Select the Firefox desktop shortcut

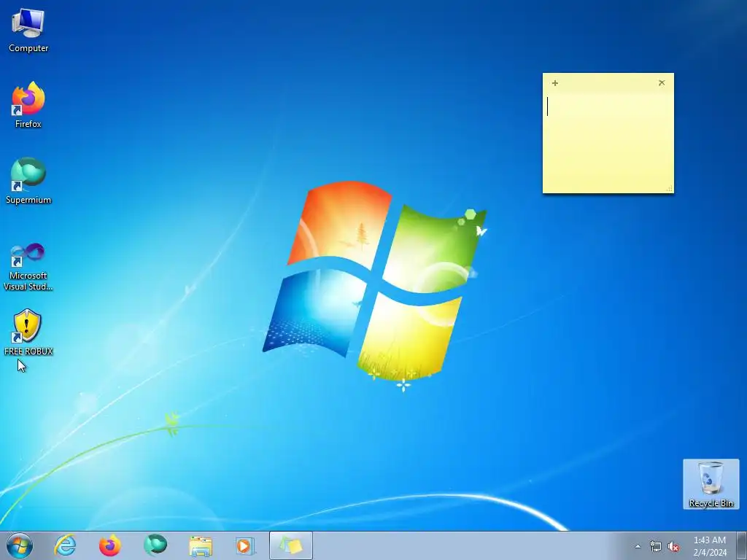(x=28, y=105)
